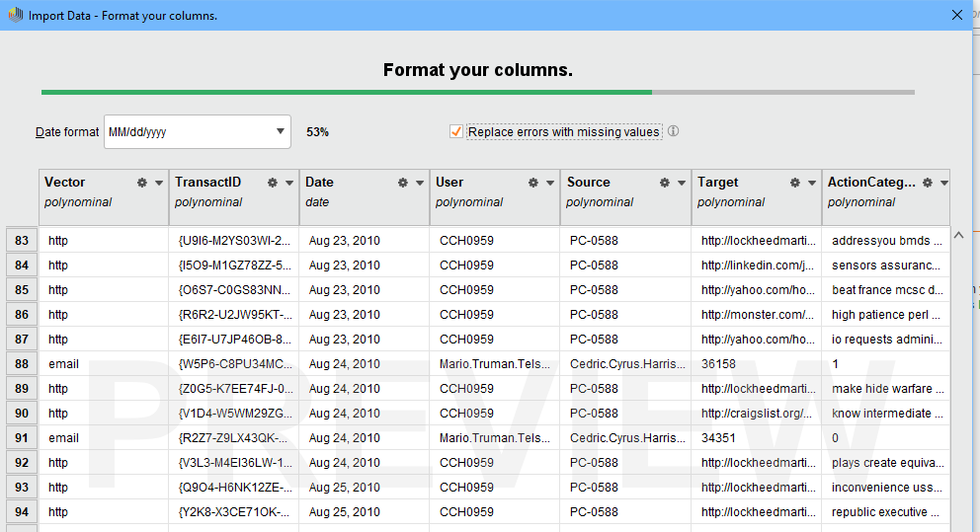The width and height of the screenshot is (980, 532).
Task: Open gear settings for TransactID column
Action: [x=273, y=183]
